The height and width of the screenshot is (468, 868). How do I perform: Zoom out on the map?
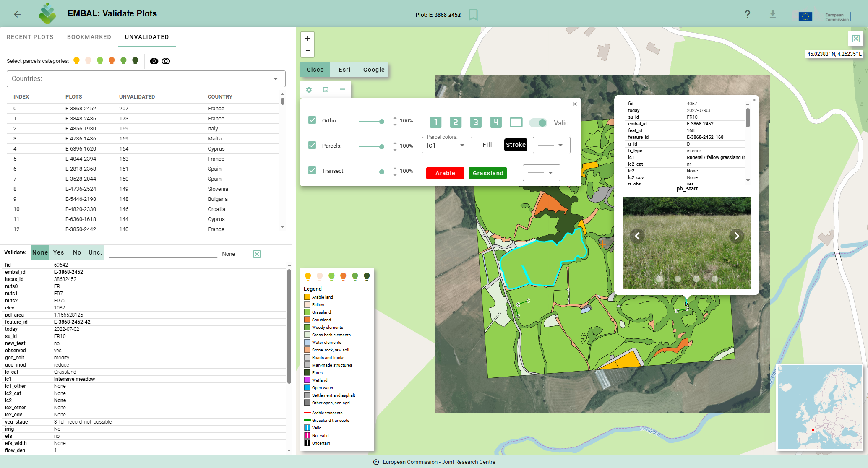point(308,50)
